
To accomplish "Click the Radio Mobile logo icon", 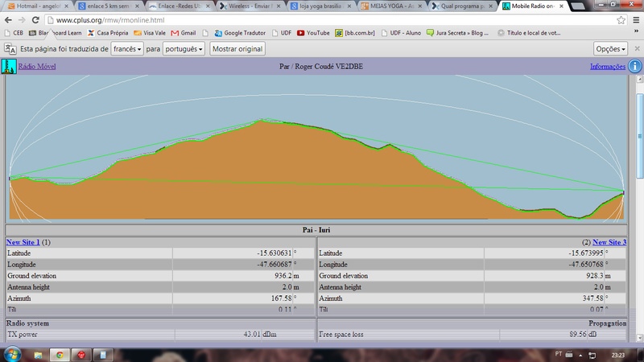I will click(x=9, y=66).
